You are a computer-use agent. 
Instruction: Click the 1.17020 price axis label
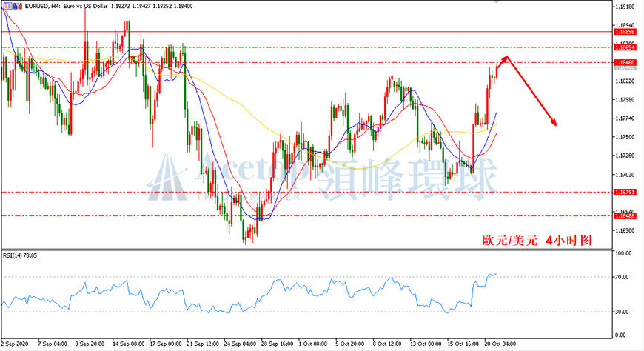click(x=625, y=174)
